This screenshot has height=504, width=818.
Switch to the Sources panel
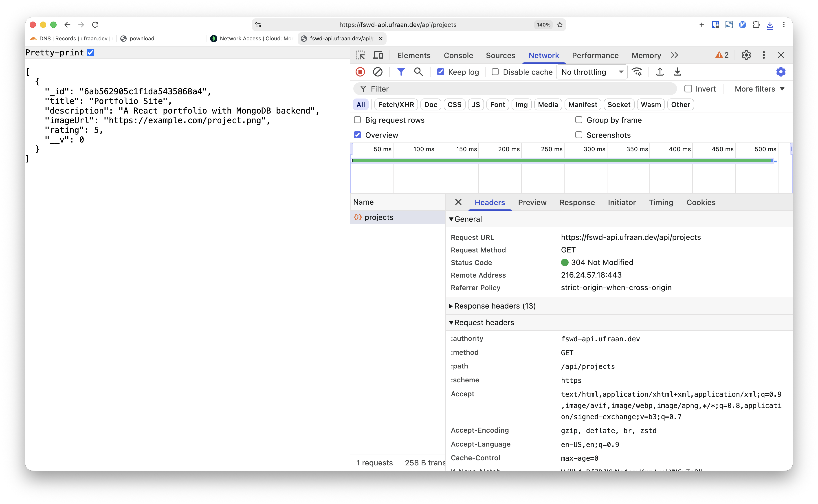[500, 55]
